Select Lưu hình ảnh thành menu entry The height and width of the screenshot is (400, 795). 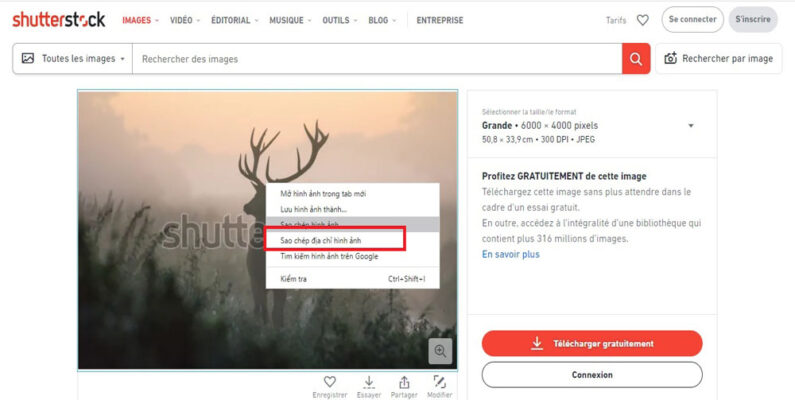(314, 208)
